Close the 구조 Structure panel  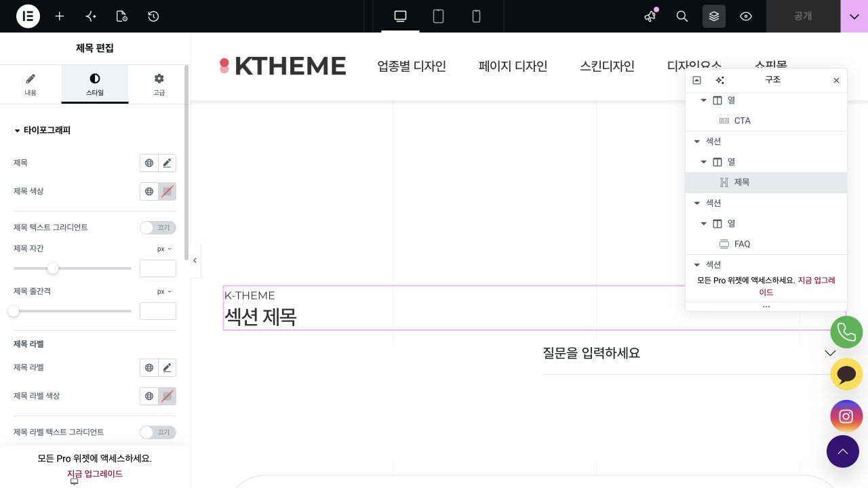pos(836,80)
